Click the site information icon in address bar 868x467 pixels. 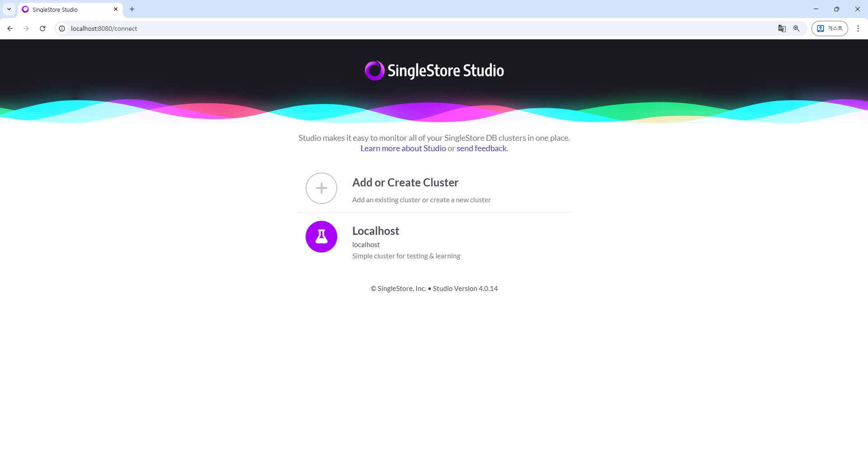tap(62, 29)
